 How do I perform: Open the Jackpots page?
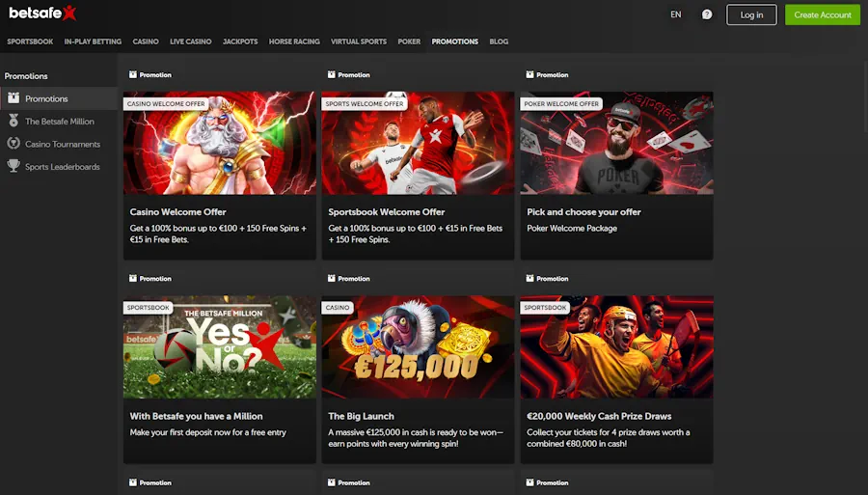(x=240, y=41)
